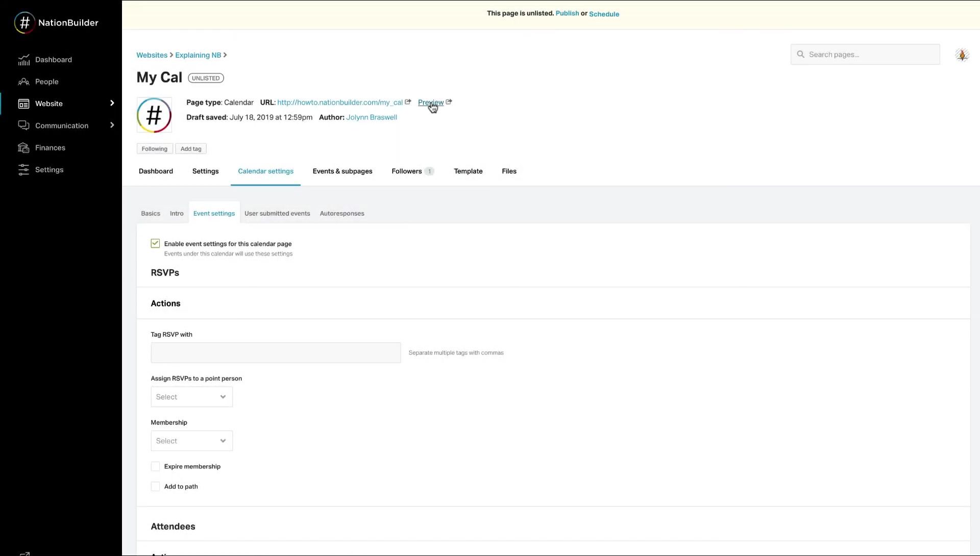The height and width of the screenshot is (556, 980).
Task: Click the Add tag button
Action: pos(191,149)
